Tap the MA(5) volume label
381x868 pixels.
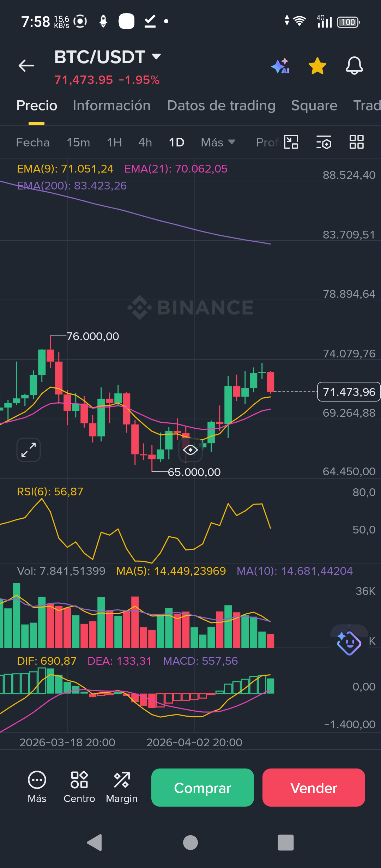tap(171, 571)
